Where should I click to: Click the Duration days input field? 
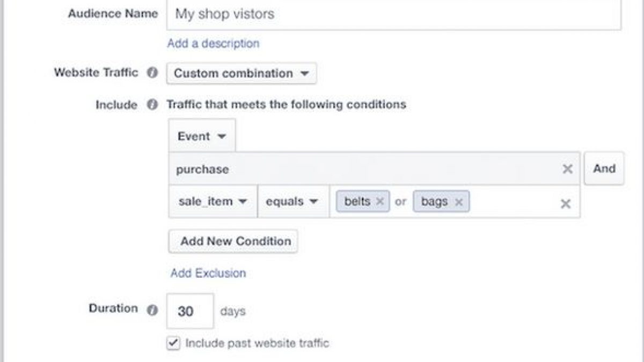tap(190, 311)
